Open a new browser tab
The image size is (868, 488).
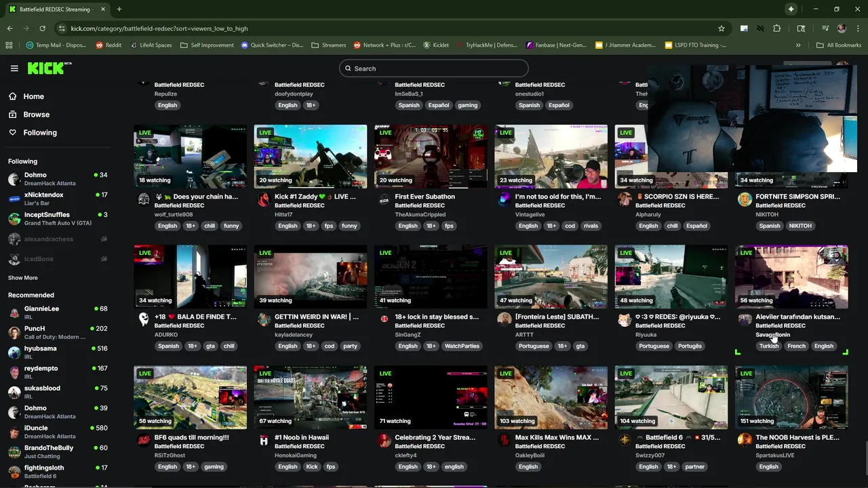pos(119,9)
